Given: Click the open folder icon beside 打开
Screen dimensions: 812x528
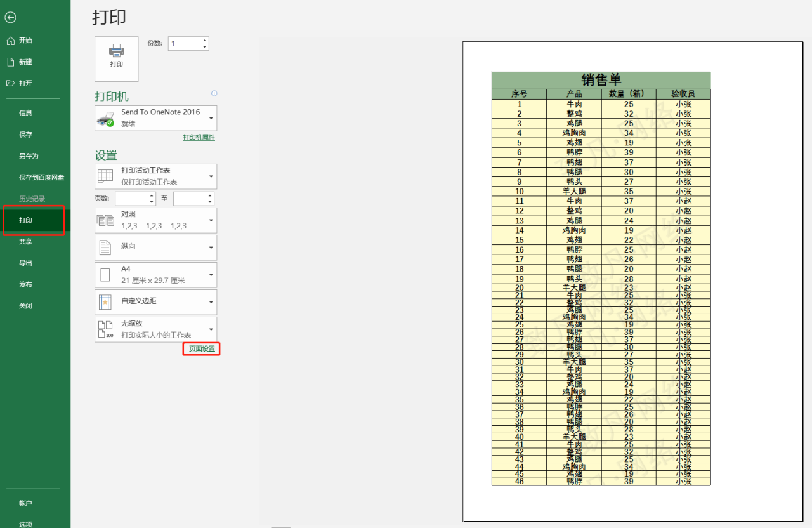Looking at the screenshot, I should click(x=10, y=83).
